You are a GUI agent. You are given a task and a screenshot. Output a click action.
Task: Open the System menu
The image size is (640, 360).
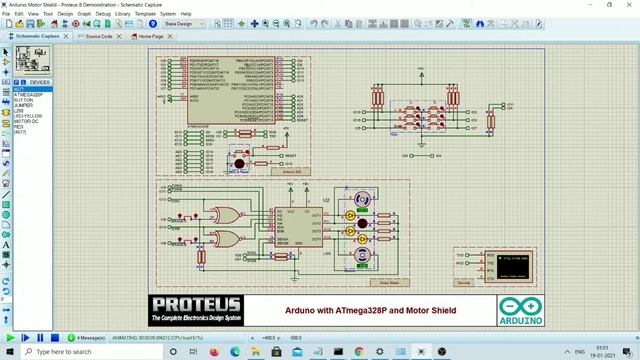pos(168,14)
